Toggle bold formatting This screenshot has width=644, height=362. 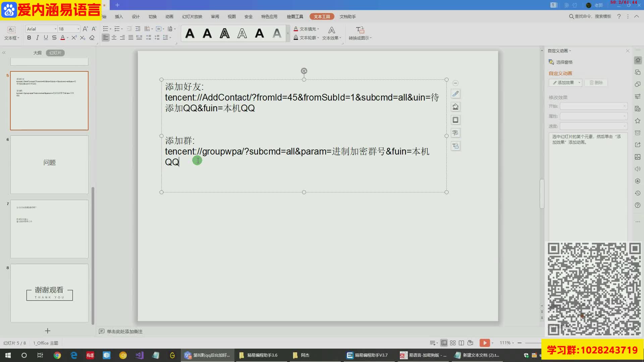(29, 38)
